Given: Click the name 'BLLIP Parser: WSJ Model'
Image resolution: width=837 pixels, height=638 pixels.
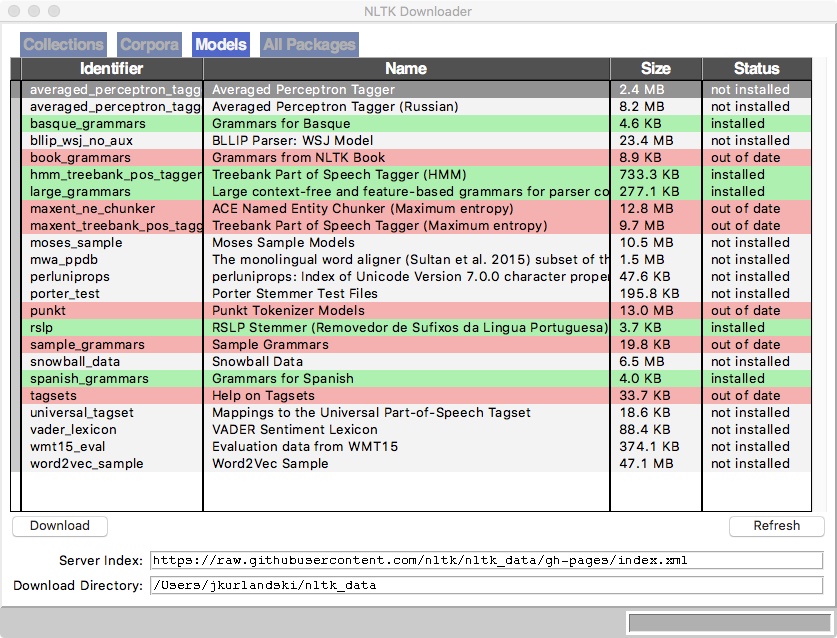Looking at the screenshot, I should [293, 141].
